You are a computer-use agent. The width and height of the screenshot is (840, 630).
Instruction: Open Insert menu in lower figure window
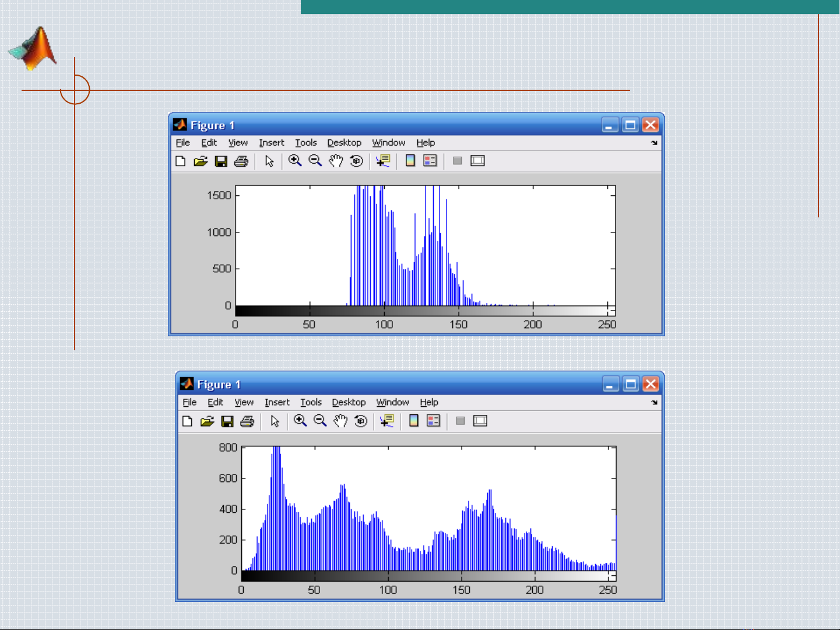coord(277,402)
